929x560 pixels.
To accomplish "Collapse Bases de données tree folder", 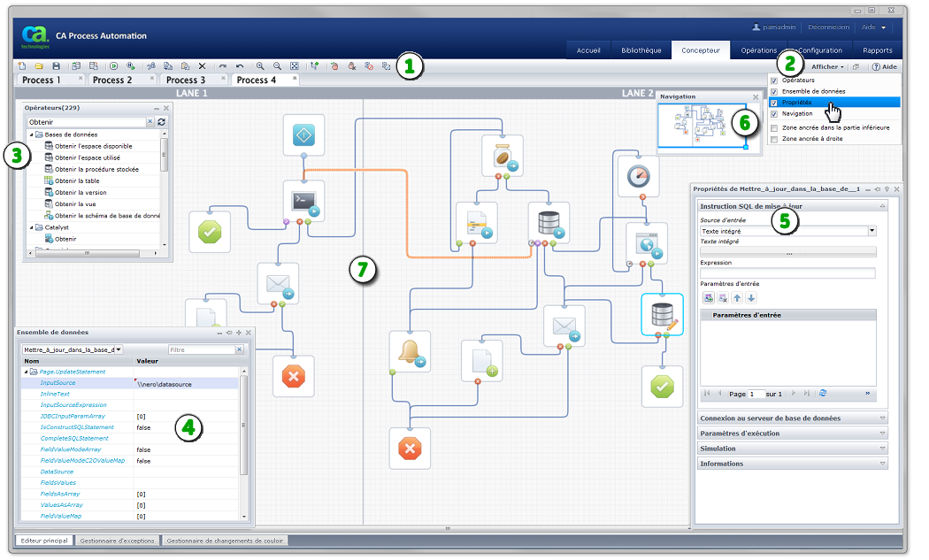I will point(32,135).
